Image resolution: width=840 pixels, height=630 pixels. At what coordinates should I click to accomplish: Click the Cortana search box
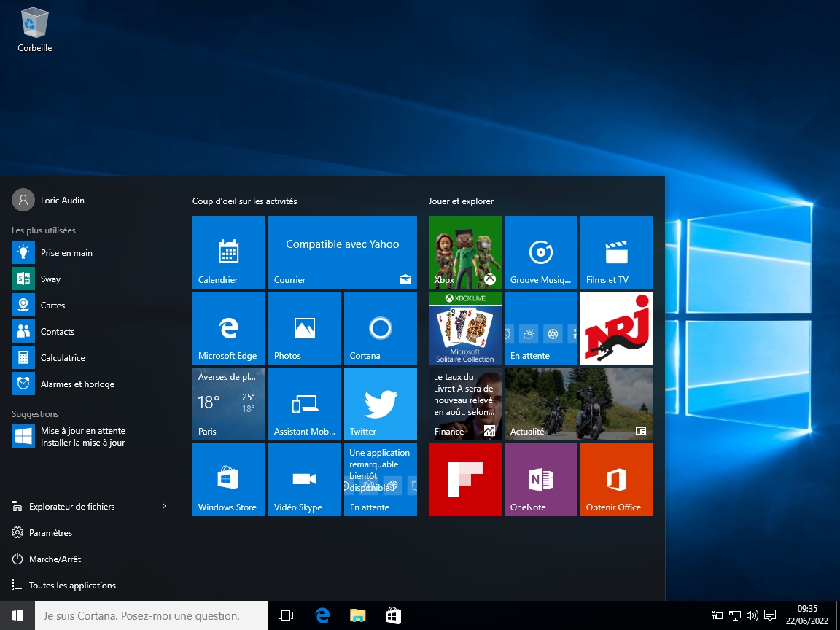152,615
